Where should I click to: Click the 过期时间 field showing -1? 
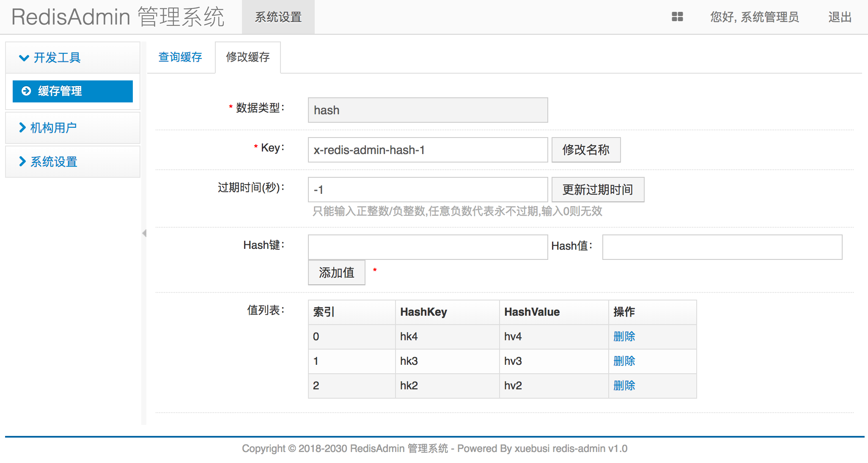click(x=428, y=190)
